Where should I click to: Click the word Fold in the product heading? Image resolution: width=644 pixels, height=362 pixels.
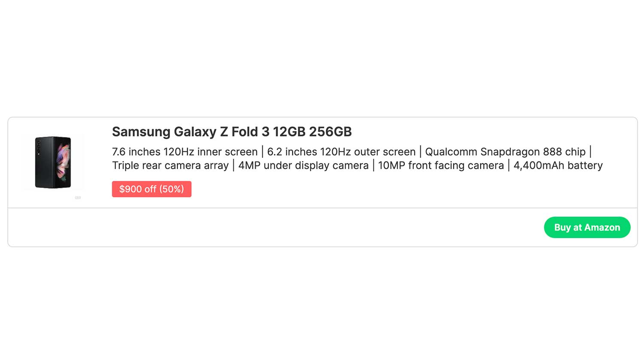(x=244, y=132)
